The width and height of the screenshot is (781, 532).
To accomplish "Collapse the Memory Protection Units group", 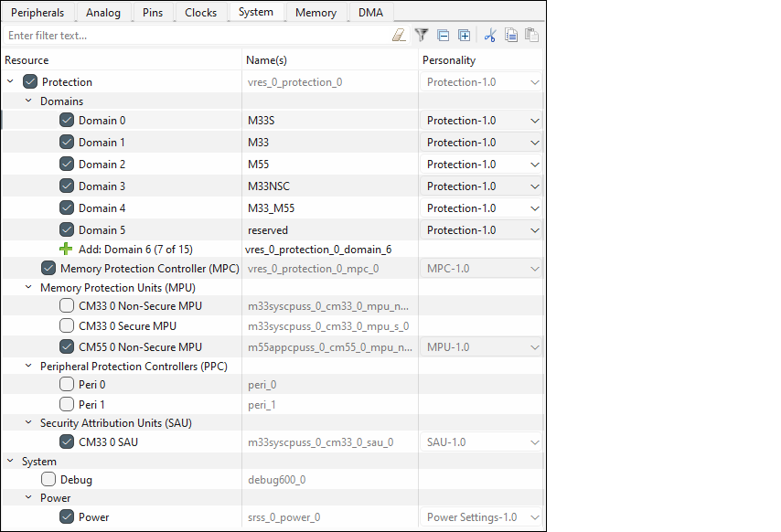I will pos(29,288).
